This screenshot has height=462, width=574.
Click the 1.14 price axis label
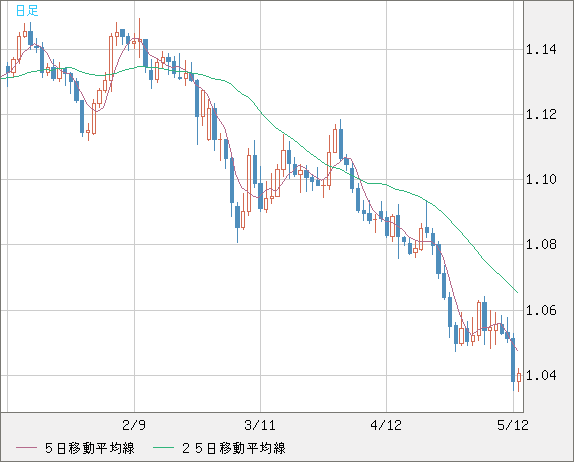tap(541, 49)
